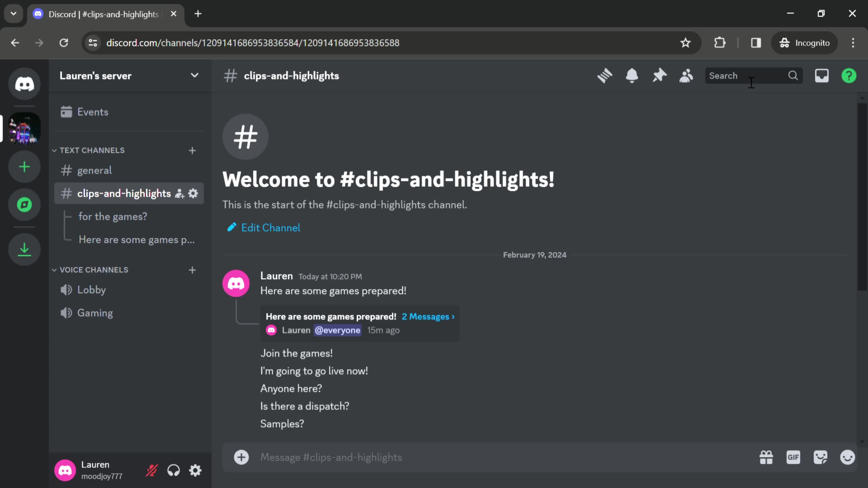Click Incognito profile button
Image resolution: width=868 pixels, height=488 pixels.
805,43
